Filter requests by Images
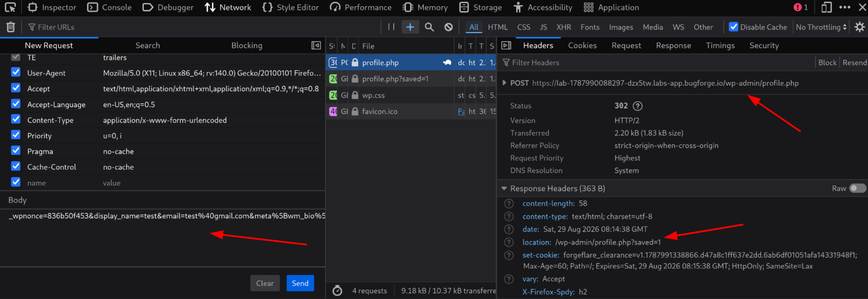Image resolution: width=868 pixels, height=299 pixels. pyautogui.click(x=621, y=27)
